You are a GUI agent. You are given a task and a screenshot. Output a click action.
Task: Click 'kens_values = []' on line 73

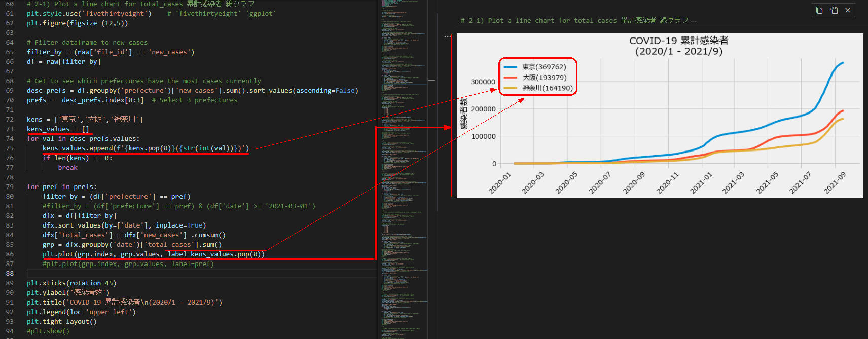58,129
